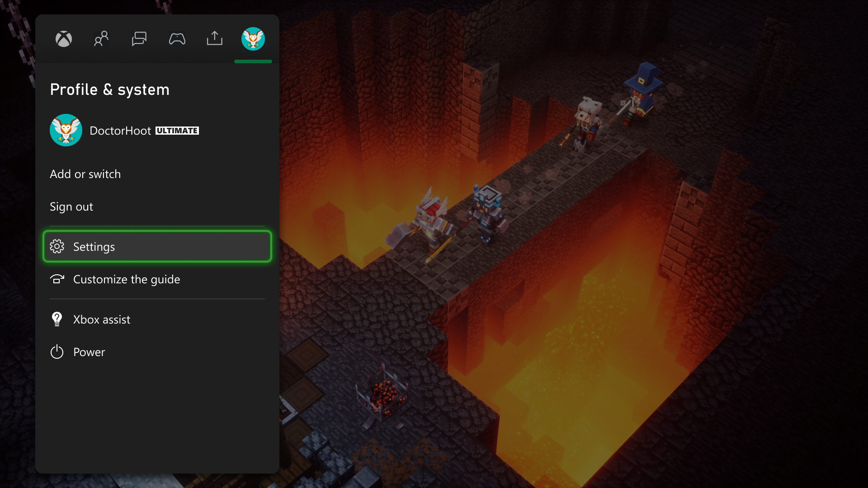Select the messages chat icon
Viewport: 868px width, 488px height.
click(140, 39)
